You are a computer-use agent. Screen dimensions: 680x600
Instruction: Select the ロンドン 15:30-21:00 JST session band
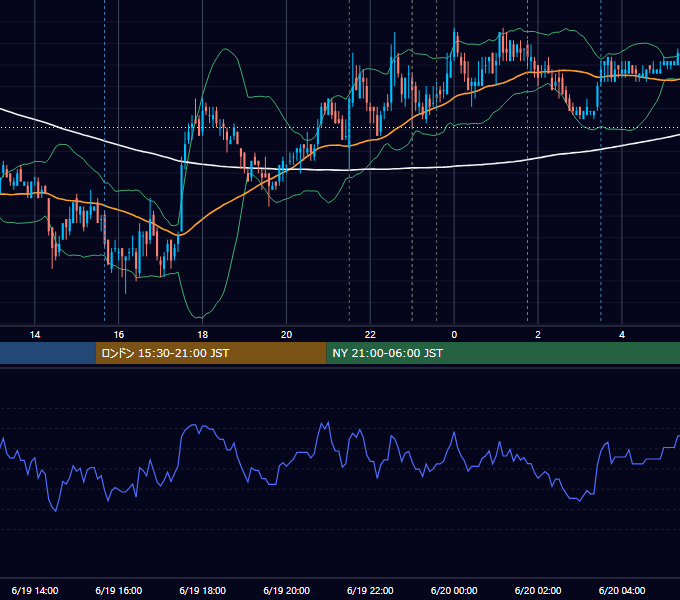coord(211,353)
